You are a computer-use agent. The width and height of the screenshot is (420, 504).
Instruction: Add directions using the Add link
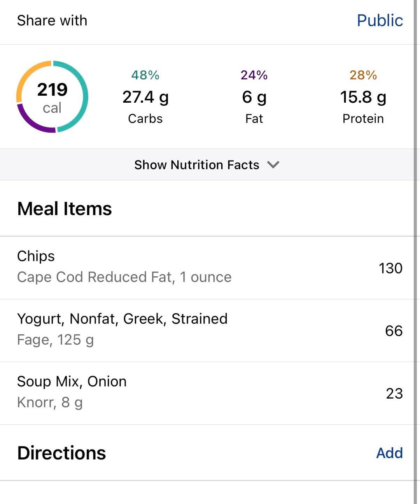tap(389, 453)
